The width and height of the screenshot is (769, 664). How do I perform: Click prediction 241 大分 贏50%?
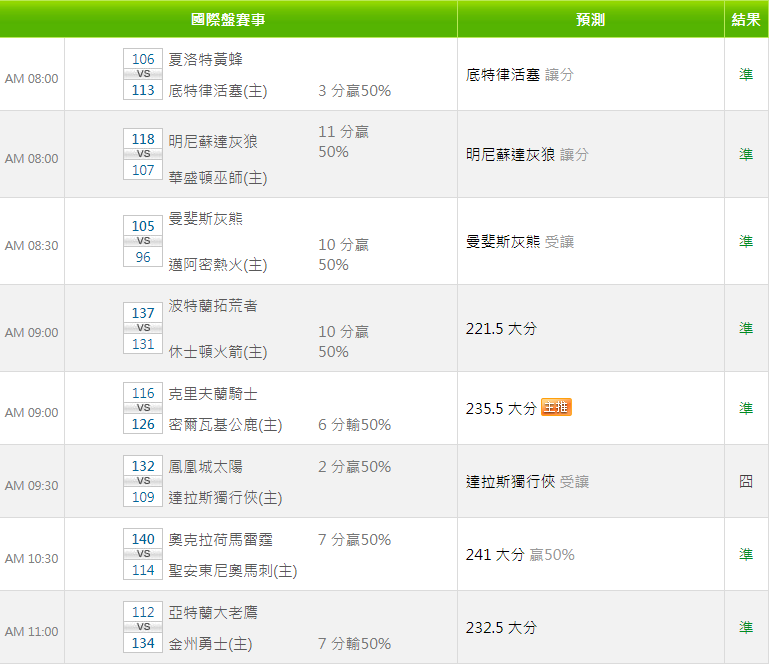[520, 555]
